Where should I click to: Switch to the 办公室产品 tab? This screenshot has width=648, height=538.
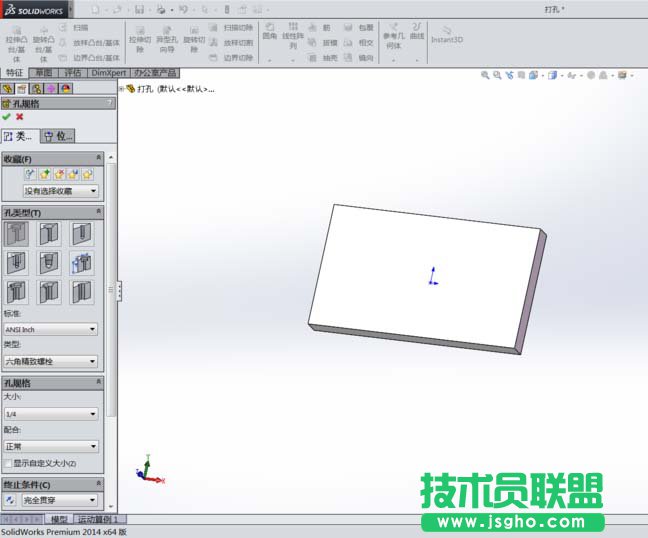(155, 73)
